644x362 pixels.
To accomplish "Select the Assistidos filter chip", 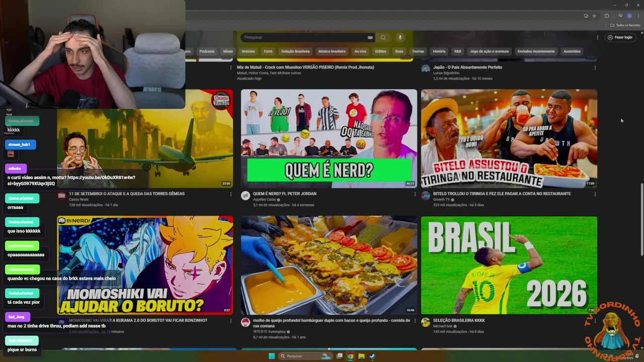I will pos(572,51).
